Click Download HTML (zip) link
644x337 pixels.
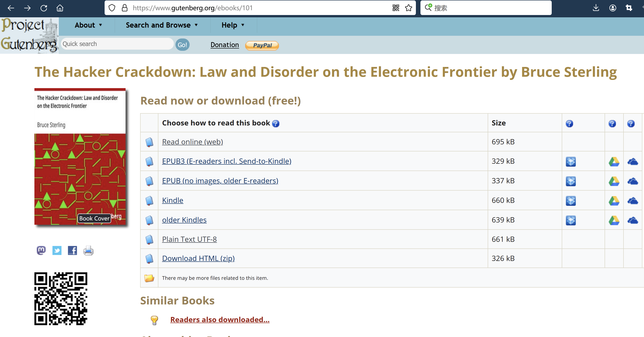coord(198,258)
